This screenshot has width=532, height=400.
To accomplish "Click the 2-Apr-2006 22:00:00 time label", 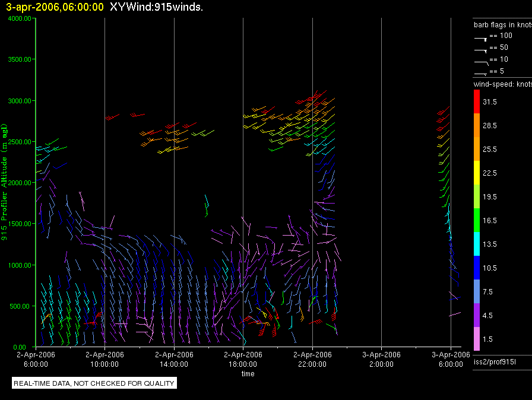I will tap(312, 359).
